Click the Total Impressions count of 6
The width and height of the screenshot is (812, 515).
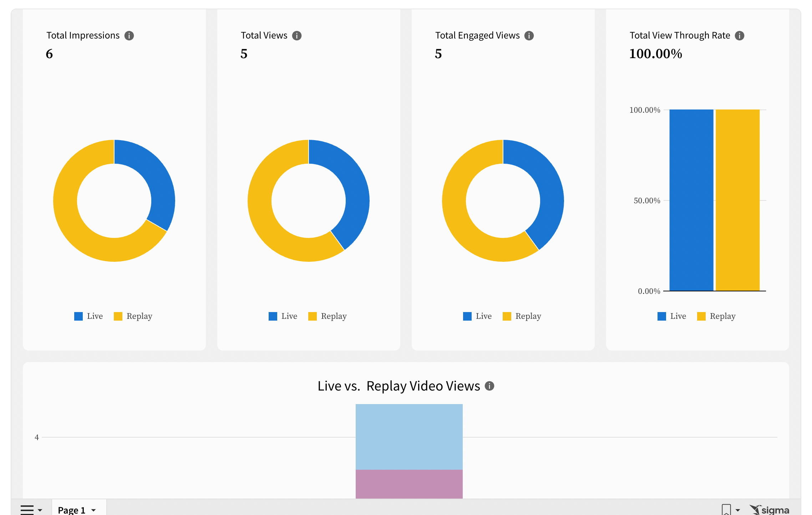pos(50,54)
